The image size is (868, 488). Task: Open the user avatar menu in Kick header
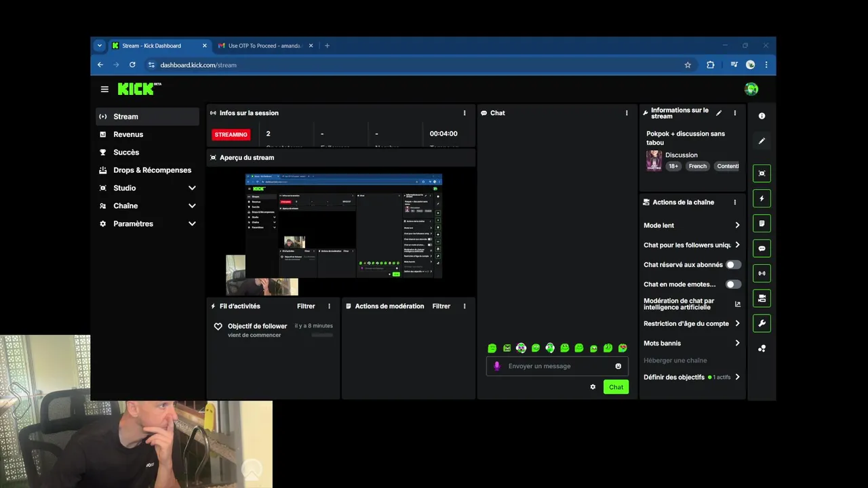point(751,89)
